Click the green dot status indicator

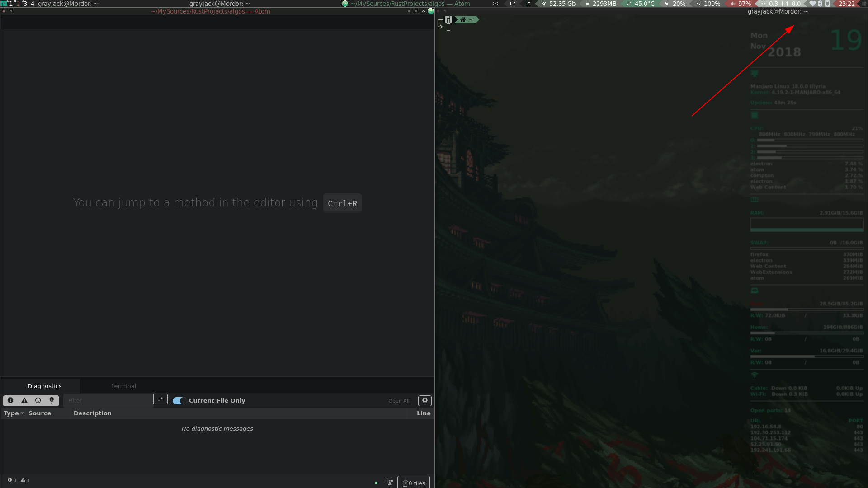click(376, 483)
